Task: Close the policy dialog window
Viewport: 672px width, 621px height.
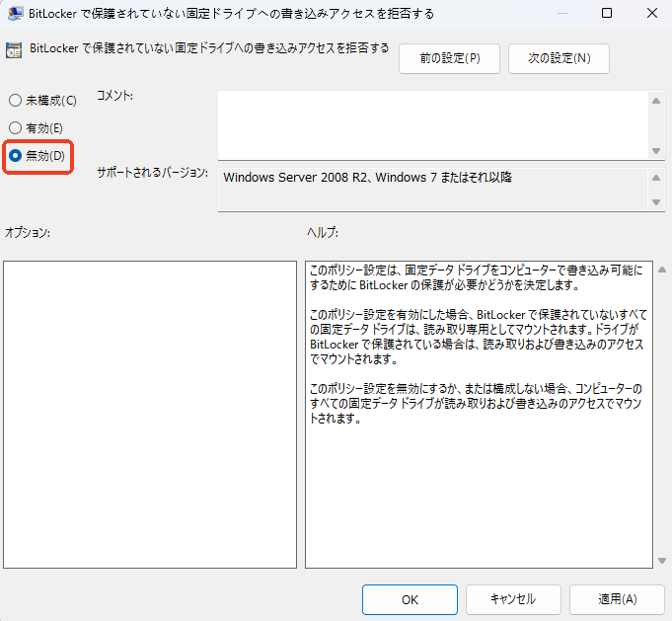Action: tap(652, 13)
